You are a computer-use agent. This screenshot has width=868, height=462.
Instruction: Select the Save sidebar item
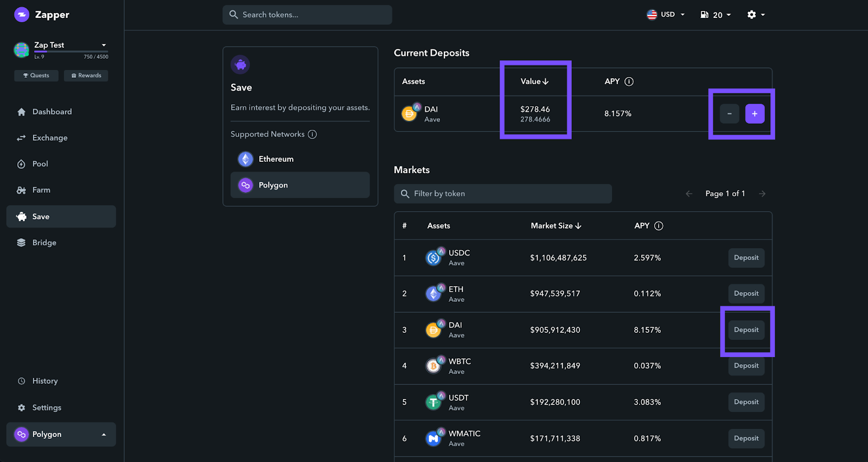[61, 217]
